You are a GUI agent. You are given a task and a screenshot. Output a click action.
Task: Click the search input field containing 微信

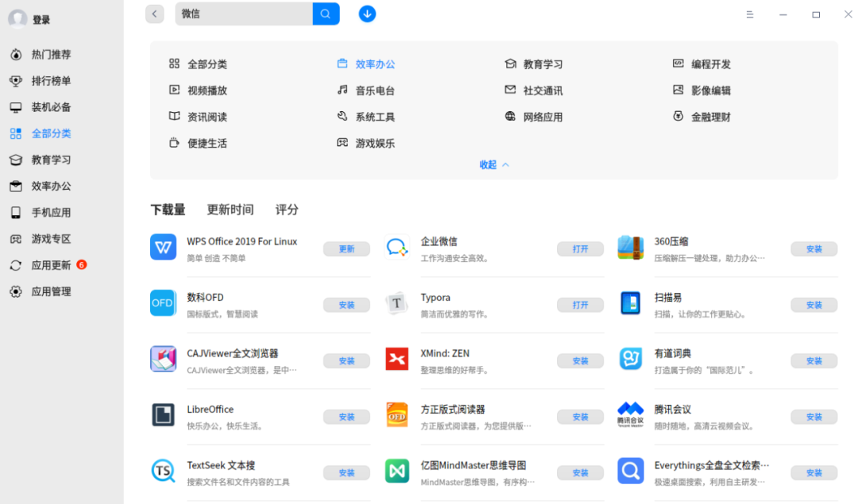(244, 14)
